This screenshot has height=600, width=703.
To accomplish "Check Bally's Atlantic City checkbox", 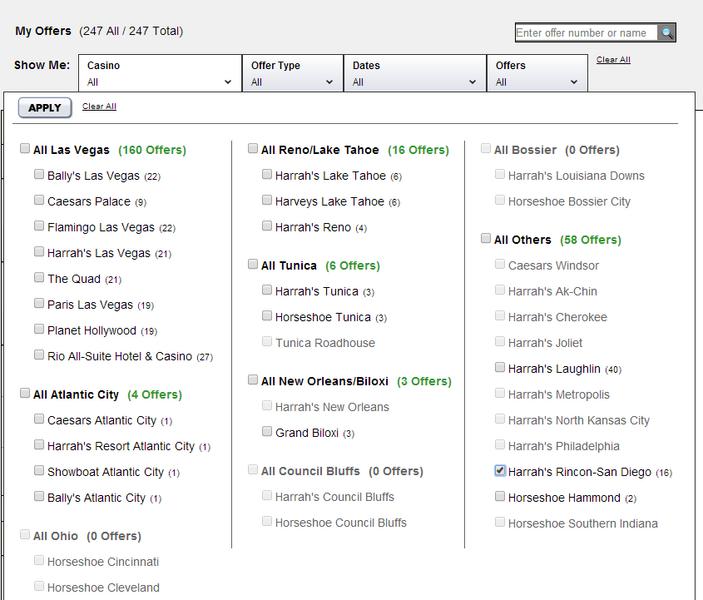I will [x=39, y=496].
